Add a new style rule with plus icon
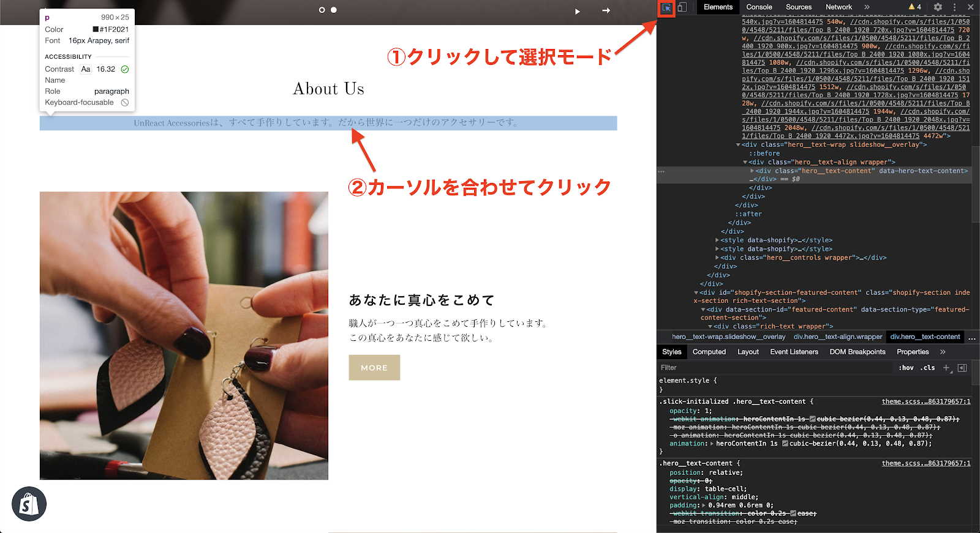The height and width of the screenshot is (533, 980). point(946,368)
